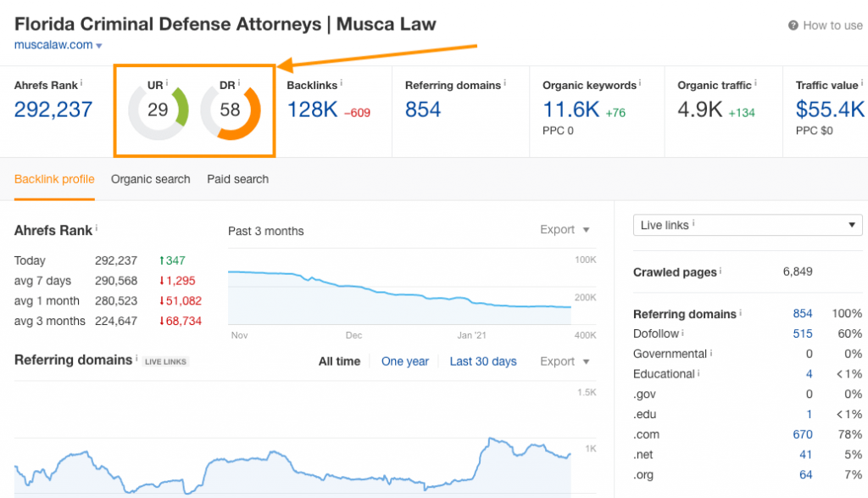Open the Export dropdown for Referring domains chart
868x498 pixels.
(x=565, y=361)
